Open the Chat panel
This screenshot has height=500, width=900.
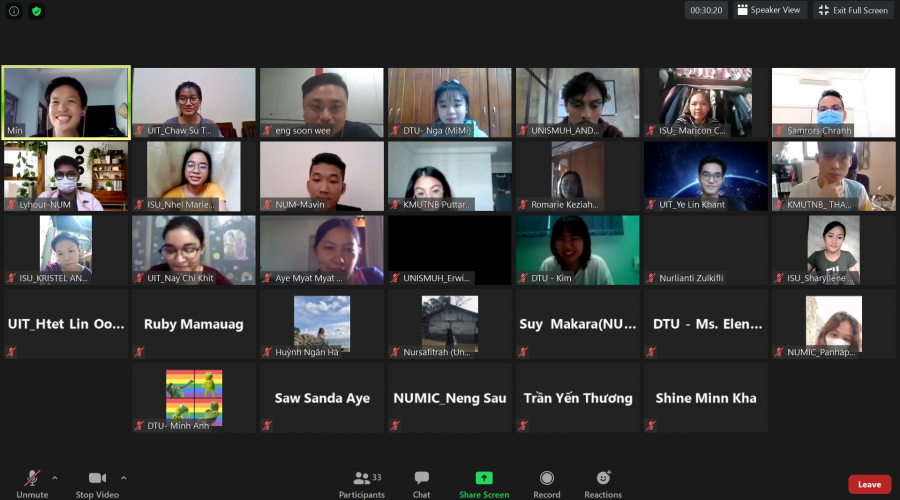(x=422, y=479)
